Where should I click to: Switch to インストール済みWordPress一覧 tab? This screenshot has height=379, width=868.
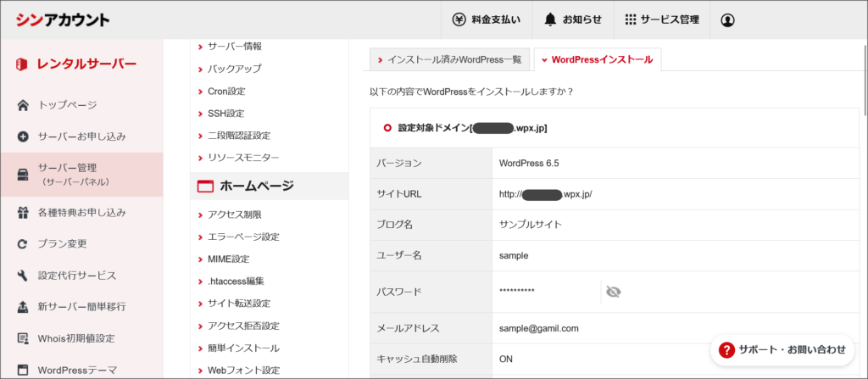pyautogui.click(x=449, y=60)
